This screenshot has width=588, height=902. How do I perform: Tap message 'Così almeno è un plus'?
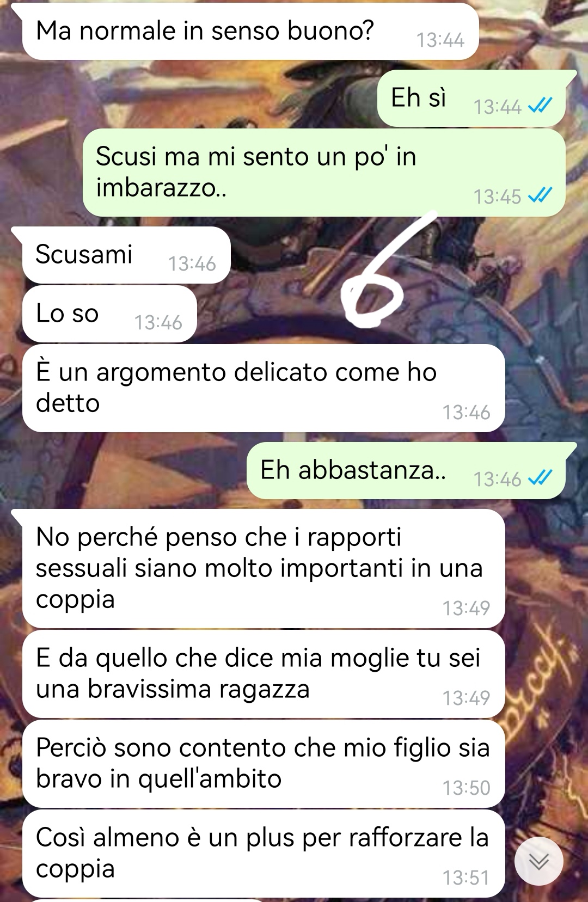(x=264, y=854)
